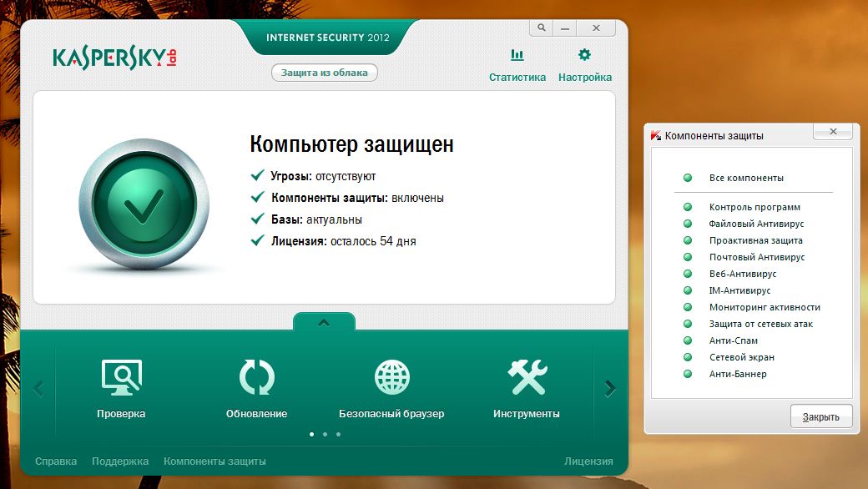Go to third carousel page dot
This screenshot has width=868, height=489.
pos(338,434)
